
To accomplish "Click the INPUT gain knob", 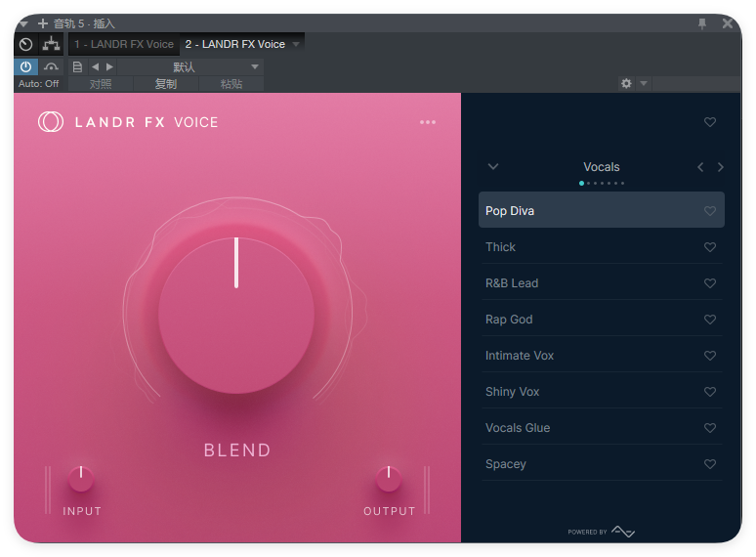I will [81, 479].
